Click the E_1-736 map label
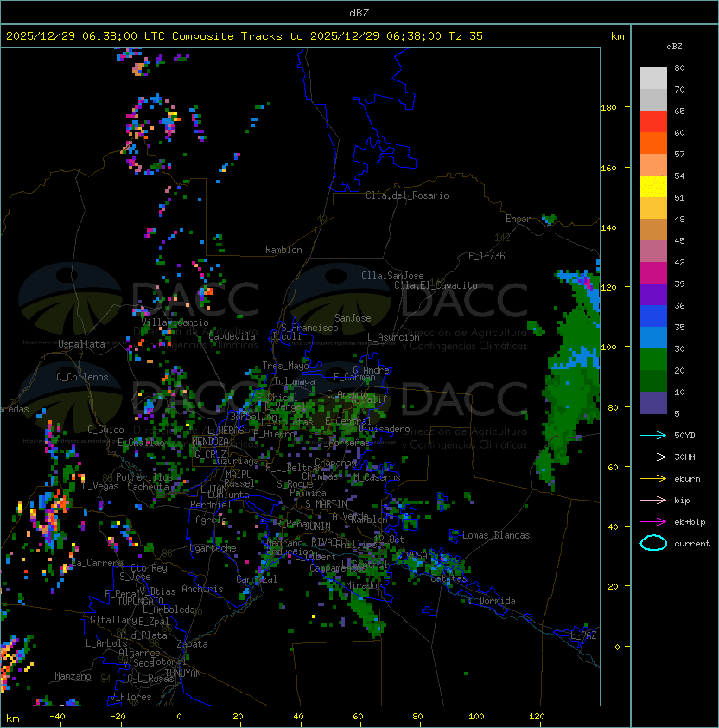The height and width of the screenshot is (728, 719). point(487,256)
